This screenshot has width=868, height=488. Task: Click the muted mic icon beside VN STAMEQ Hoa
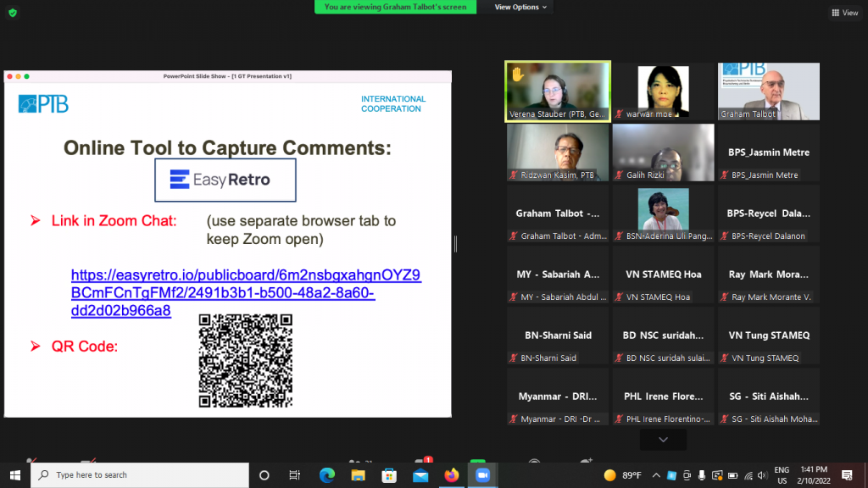pos(620,297)
